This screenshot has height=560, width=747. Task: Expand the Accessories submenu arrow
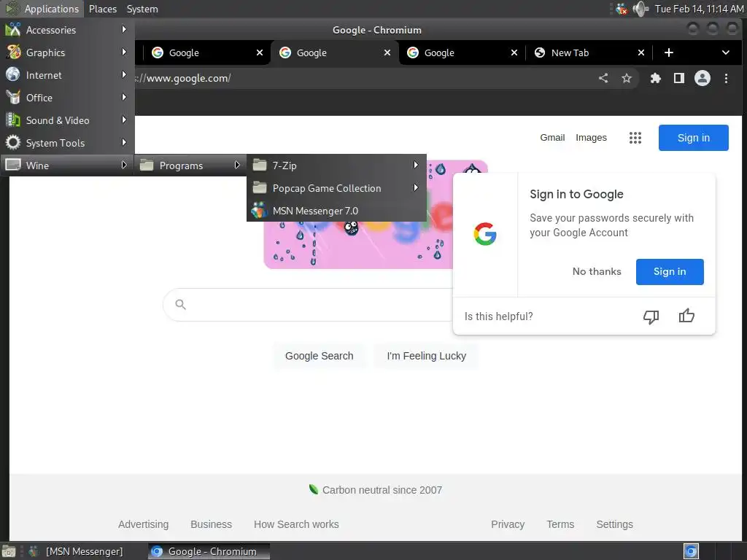coord(124,29)
